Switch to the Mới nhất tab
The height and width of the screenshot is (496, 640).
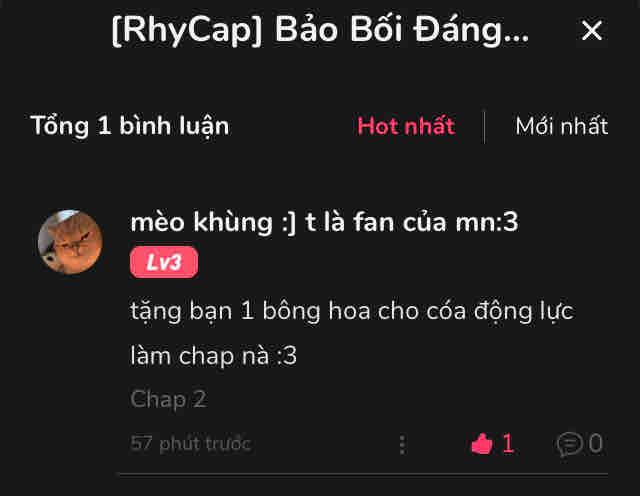tap(562, 126)
